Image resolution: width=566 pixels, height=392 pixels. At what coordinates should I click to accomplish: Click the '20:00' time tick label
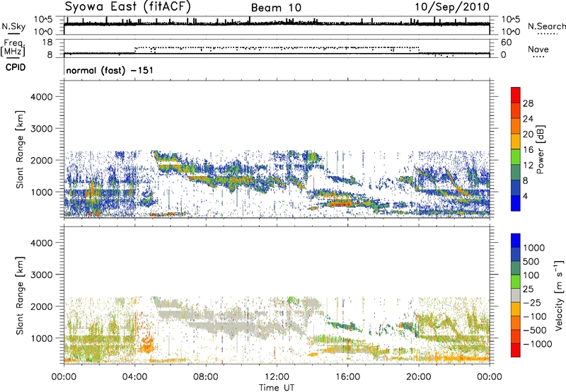pyautogui.click(x=419, y=377)
